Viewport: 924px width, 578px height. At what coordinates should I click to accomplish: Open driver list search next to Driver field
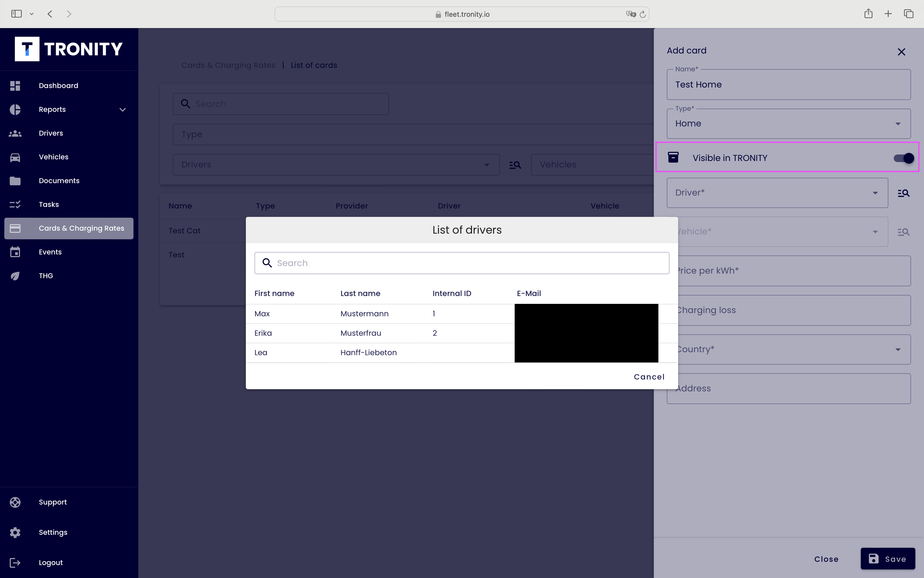(x=903, y=193)
